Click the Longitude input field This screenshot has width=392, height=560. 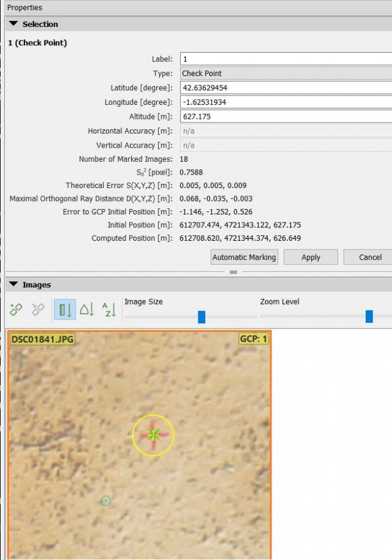(286, 102)
